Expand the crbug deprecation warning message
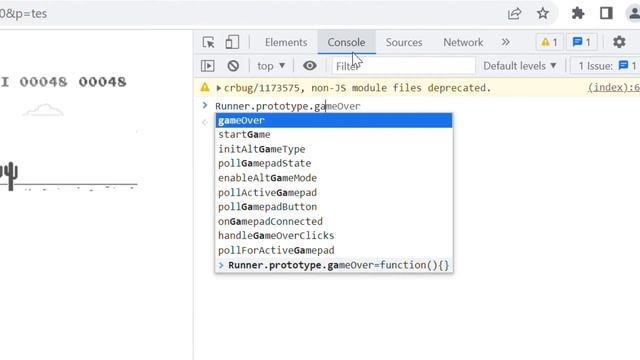 tap(219, 88)
